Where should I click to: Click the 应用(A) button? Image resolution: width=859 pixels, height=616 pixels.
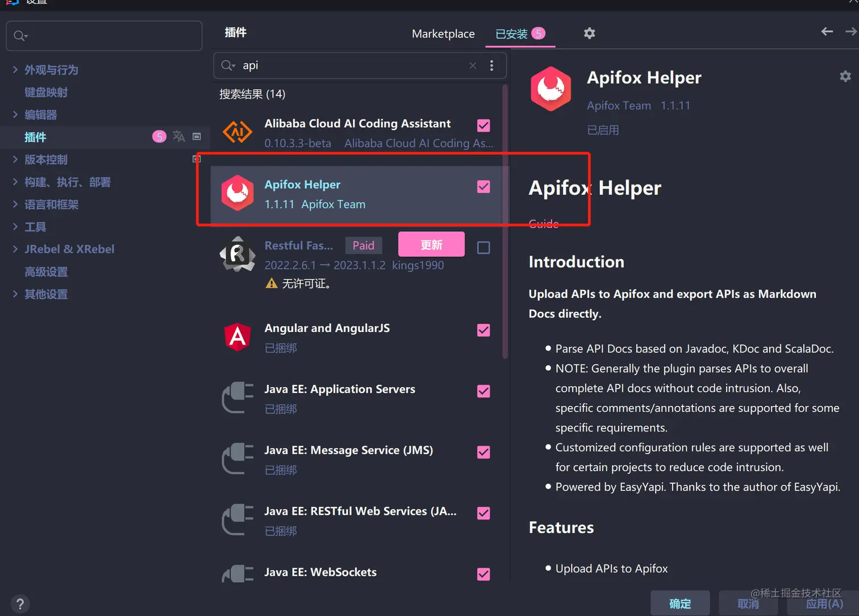tap(824, 604)
